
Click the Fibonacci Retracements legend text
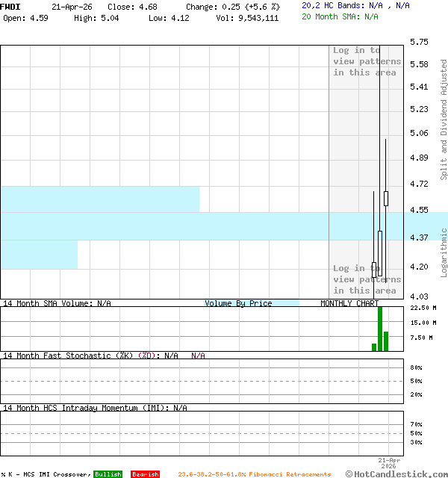254,474
